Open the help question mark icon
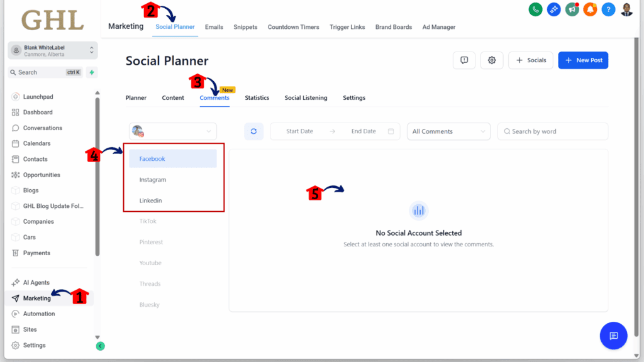 click(x=608, y=9)
